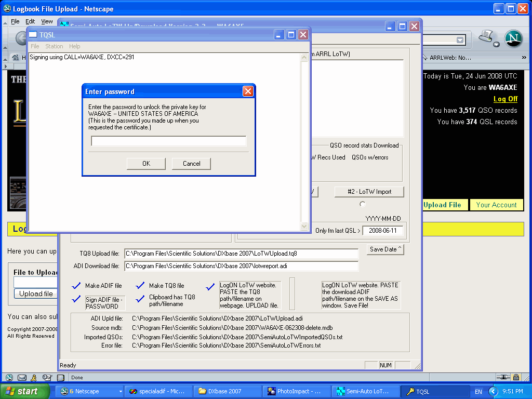This screenshot has height=399, width=532.
Task: Click the TQSL window title bar icon
Action: tap(33, 35)
